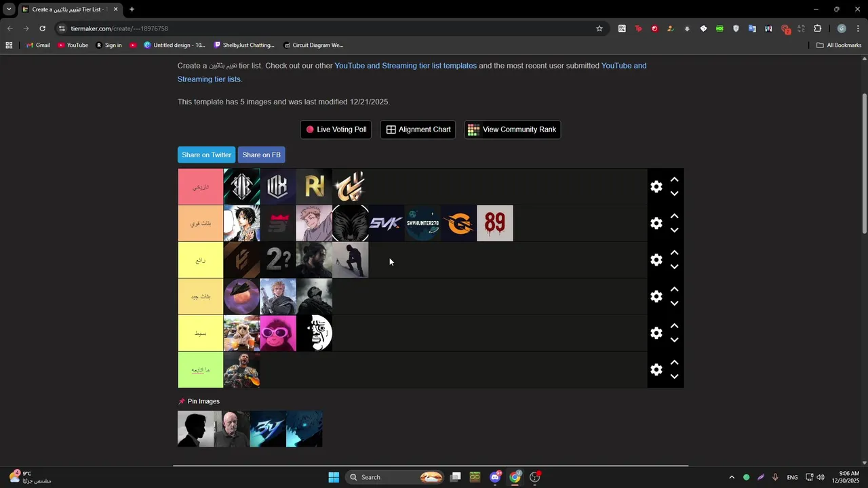Select the silhouette profile image in pin area
This screenshot has width=868, height=488.
click(195, 428)
